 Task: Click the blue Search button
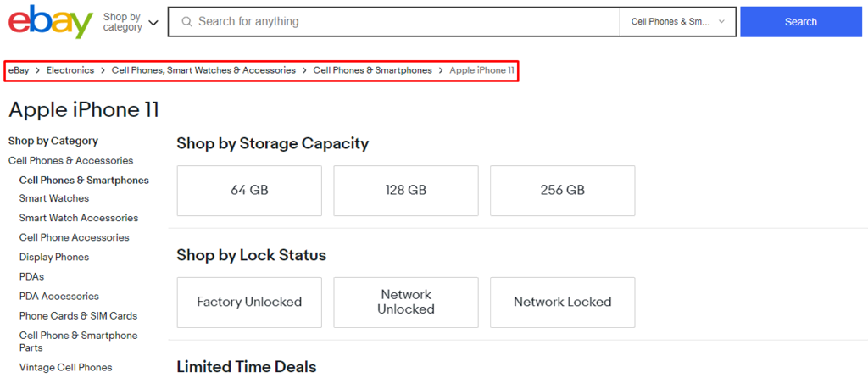[x=800, y=21]
